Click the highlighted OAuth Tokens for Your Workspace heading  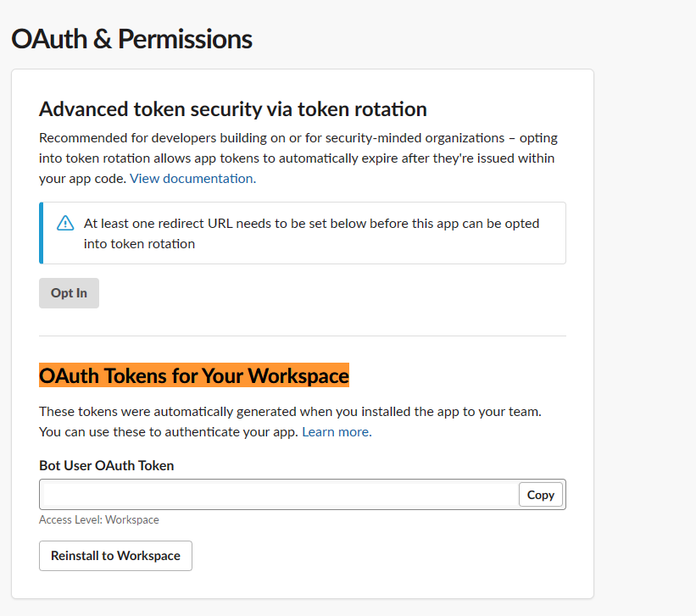pos(194,375)
